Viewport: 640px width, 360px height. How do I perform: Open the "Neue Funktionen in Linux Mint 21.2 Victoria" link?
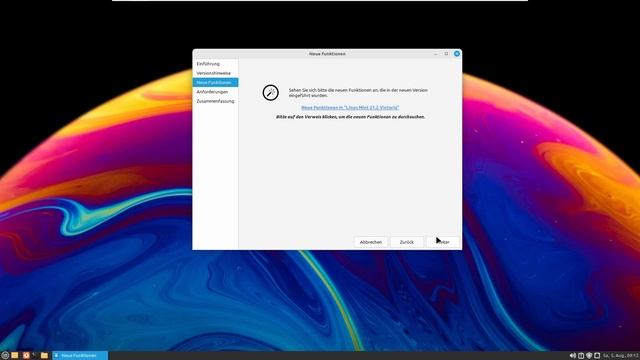(x=350, y=108)
